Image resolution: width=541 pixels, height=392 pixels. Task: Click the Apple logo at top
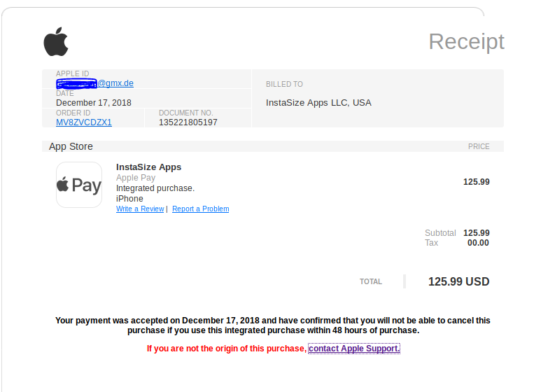[x=56, y=42]
